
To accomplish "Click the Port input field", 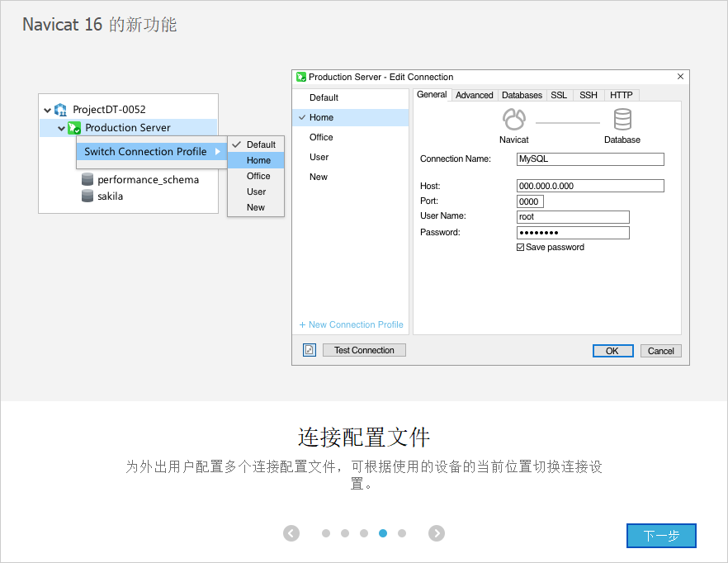I will click(530, 201).
